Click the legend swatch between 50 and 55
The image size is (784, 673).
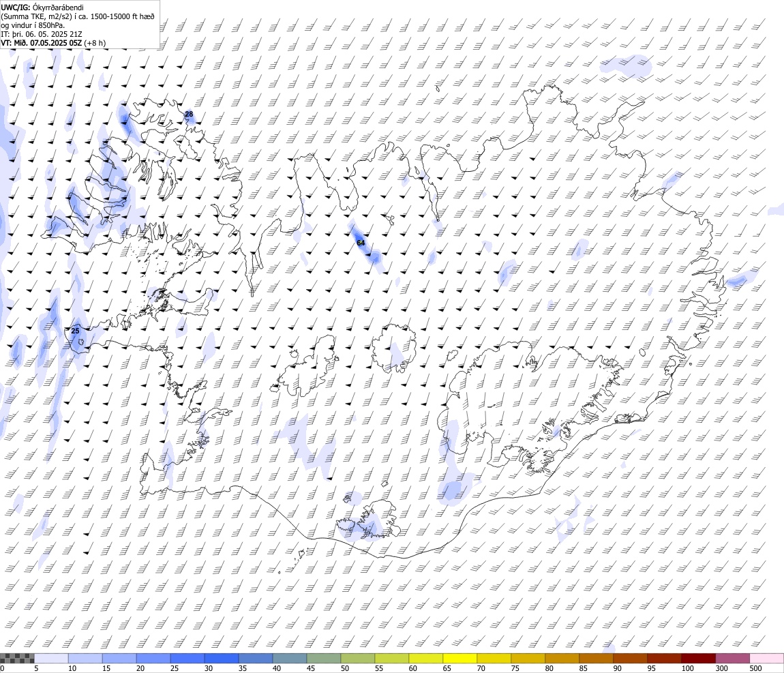pos(357,658)
